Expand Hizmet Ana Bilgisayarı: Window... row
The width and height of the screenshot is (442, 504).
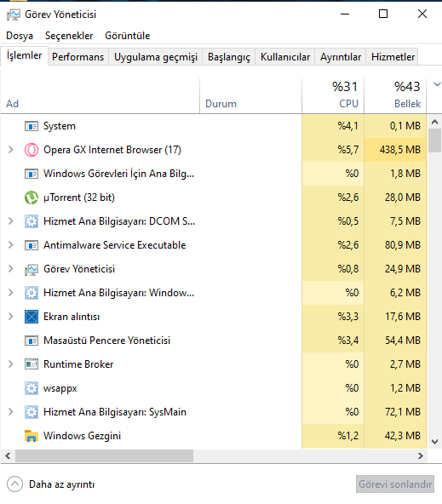coord(10,293)
